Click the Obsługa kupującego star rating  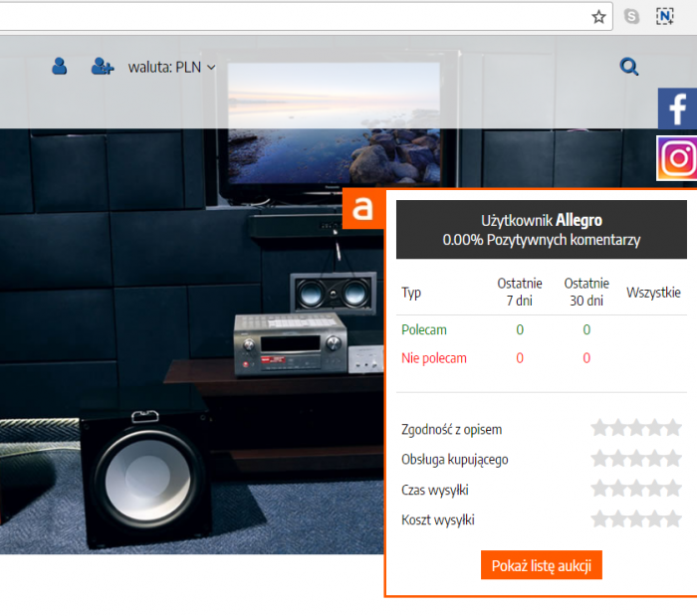click(x=636, y=458)
